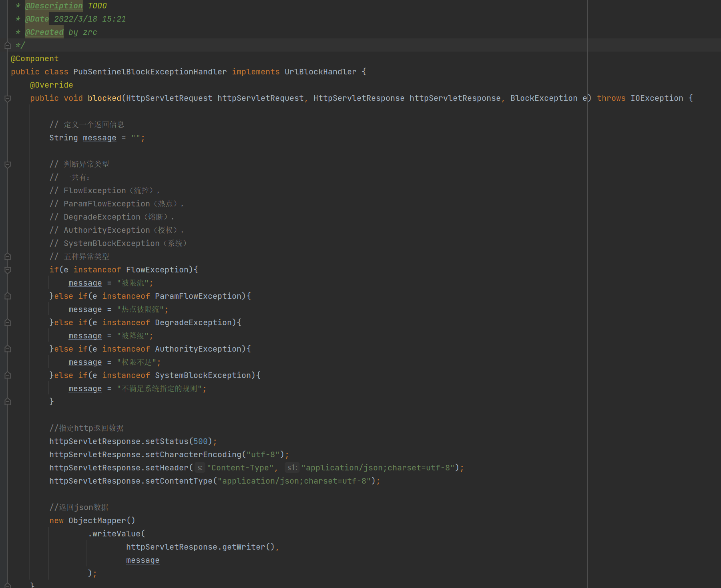Click the fold marker on the AuthorityException else-if line
Image resolution: width=721 pixels, height=588 pixels.
tap(8, 349)
